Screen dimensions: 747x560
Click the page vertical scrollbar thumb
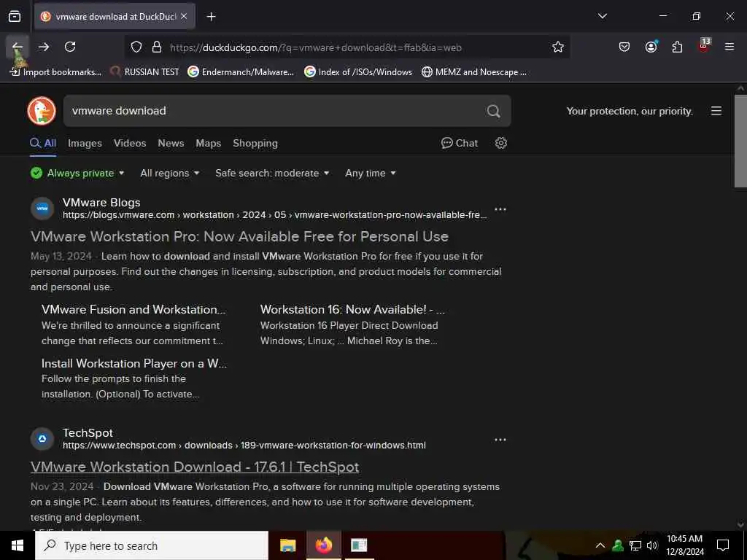(740, 141)
